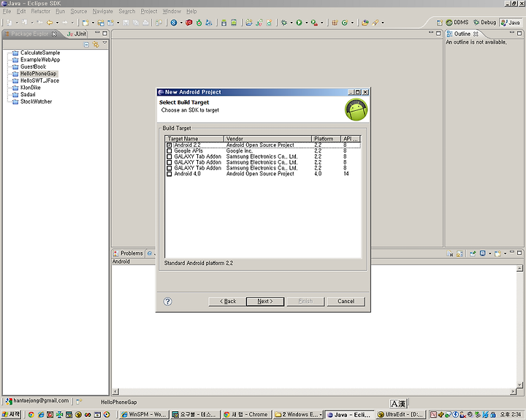This screenshot has width=526, height=420.
Task: Open the Window menu
Action: click(x=172, y=12)
